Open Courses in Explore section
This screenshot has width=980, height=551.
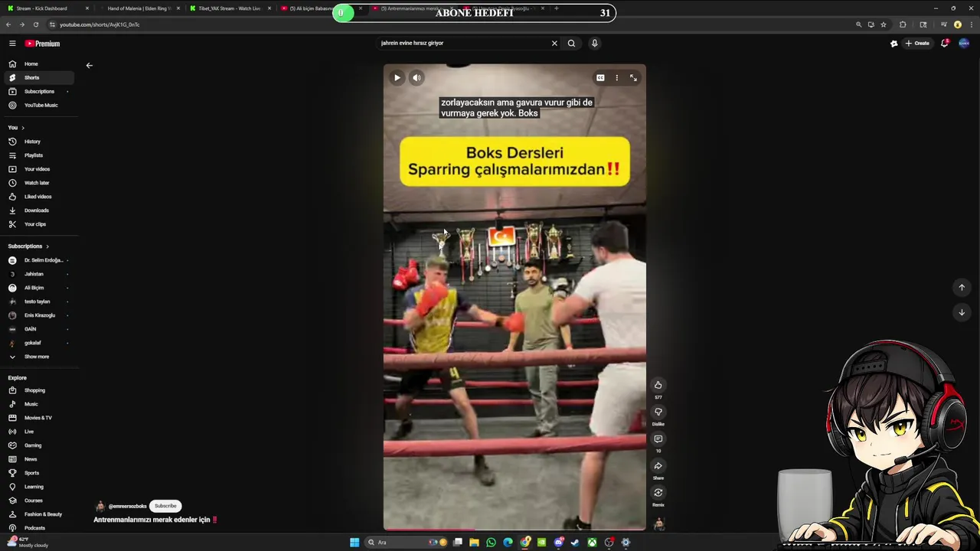point(38,500)
